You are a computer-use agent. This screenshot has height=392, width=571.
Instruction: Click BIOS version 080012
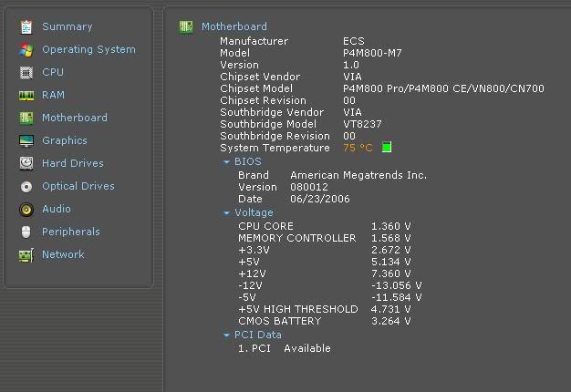309,187
